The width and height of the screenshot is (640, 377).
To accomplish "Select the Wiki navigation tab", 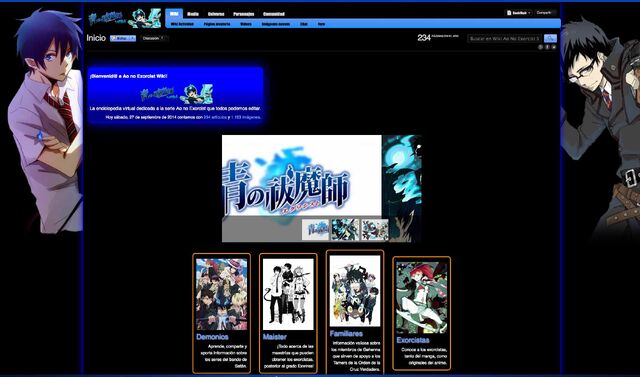I will click(x=174, y=13).
